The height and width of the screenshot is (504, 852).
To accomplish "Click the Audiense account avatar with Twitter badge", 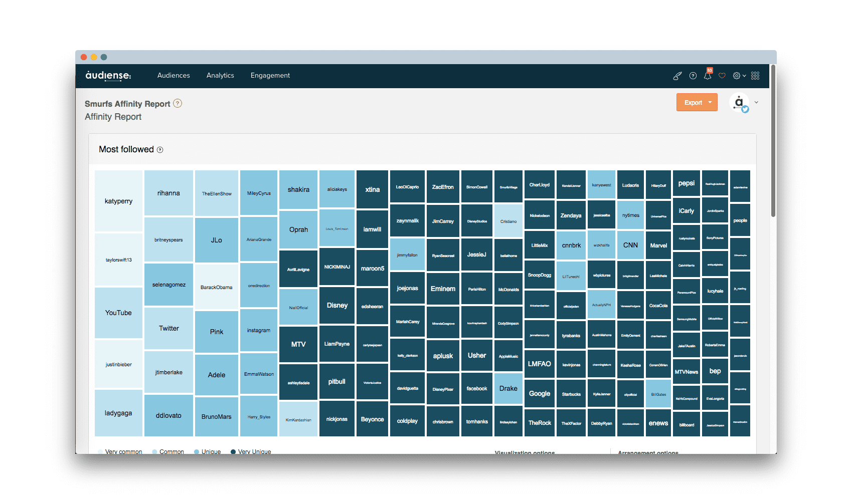I will (739, 103).
